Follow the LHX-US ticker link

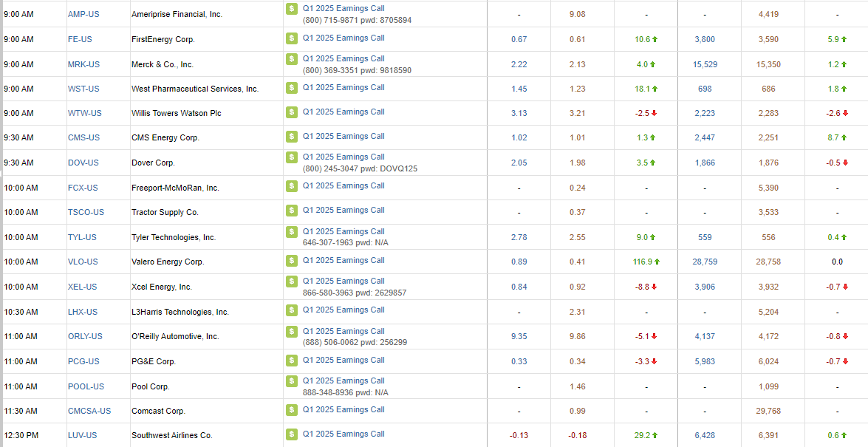(83, 312)
